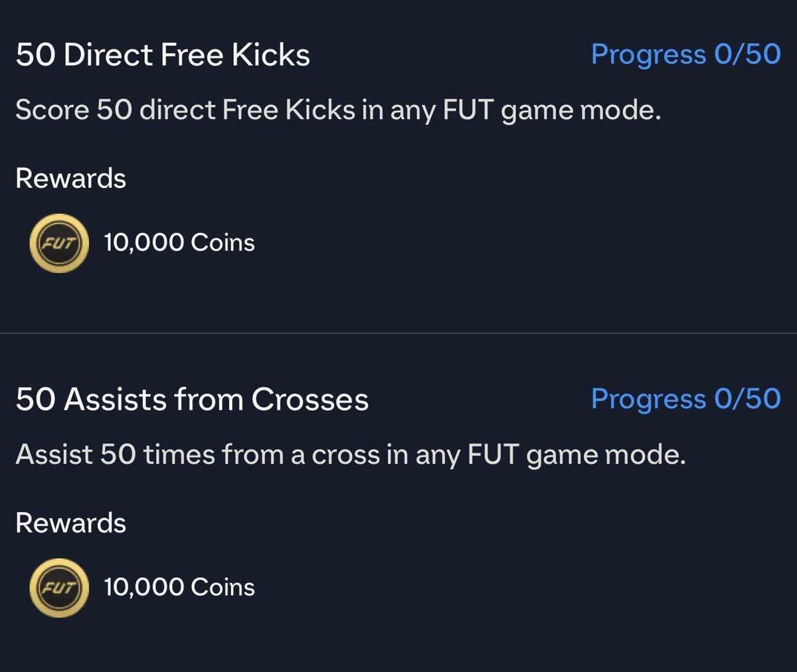
Task: Select the 10,000 Coins reward for Crosses
Action: 179,587
